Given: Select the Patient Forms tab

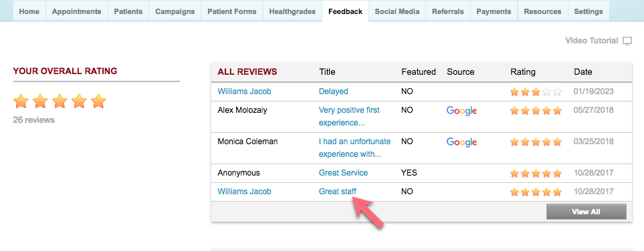Looking at the screenshot, I should tap(231, 11).
